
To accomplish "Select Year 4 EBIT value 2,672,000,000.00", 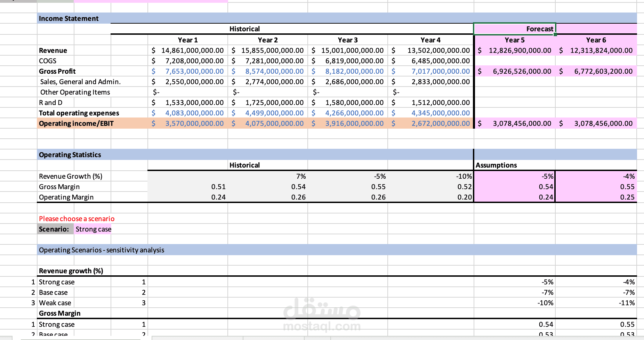I will click(x=430, y=123).
